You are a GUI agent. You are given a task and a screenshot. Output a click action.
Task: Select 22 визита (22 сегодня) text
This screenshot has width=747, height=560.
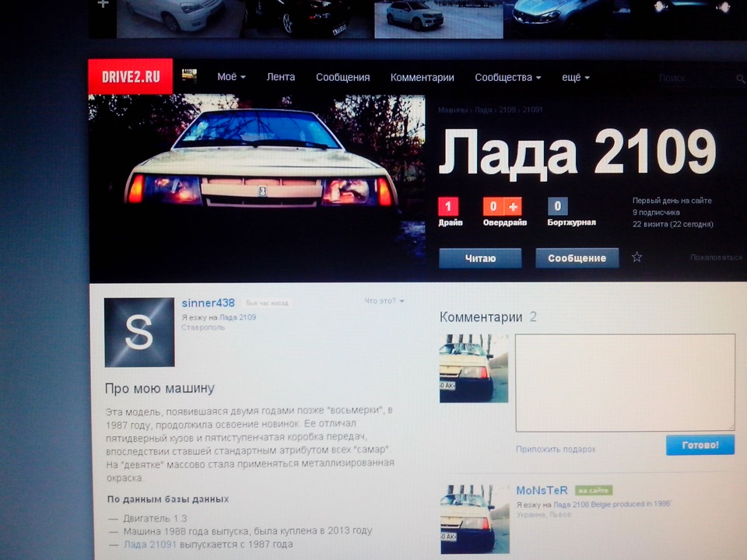[672, 224]
